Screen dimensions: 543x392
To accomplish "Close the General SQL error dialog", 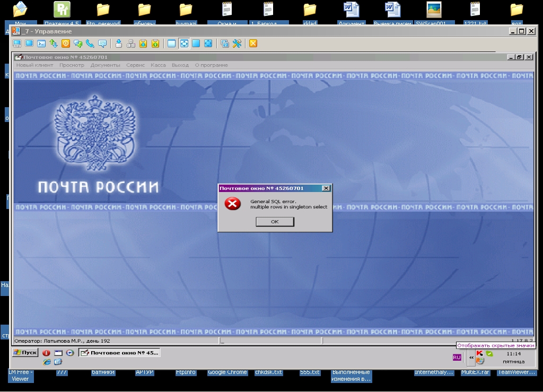I will [x=326, y=188].
